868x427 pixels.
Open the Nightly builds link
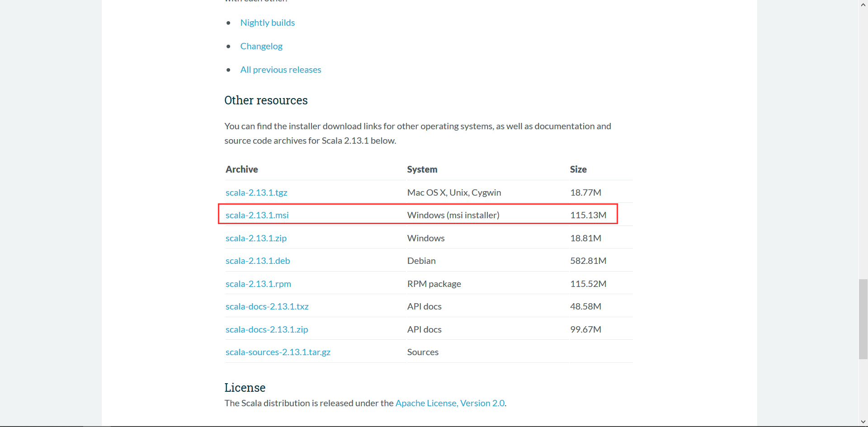[267, 23]
